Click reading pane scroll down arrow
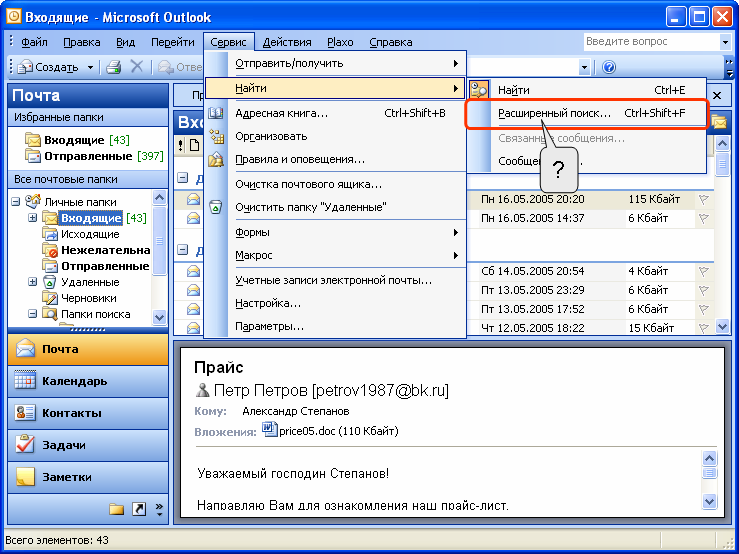 pos(709,501)
